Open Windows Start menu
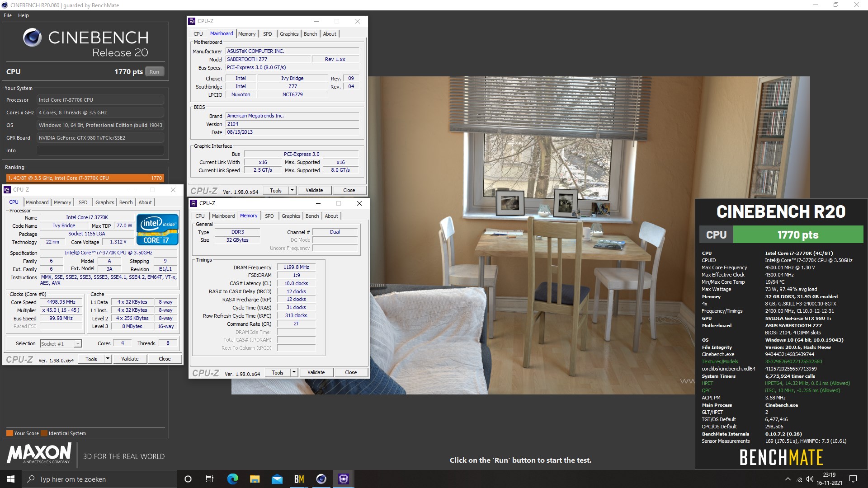 point(11,479)
